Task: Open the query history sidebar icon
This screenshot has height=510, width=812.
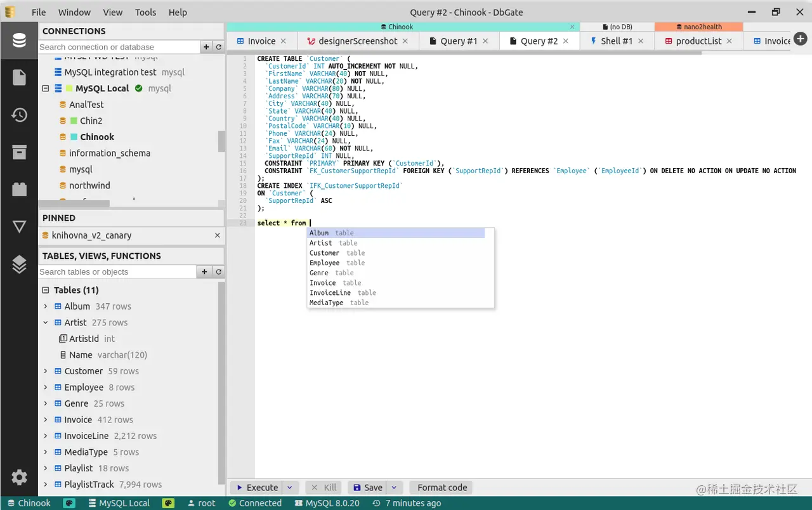Action: (x=19, y=115)
